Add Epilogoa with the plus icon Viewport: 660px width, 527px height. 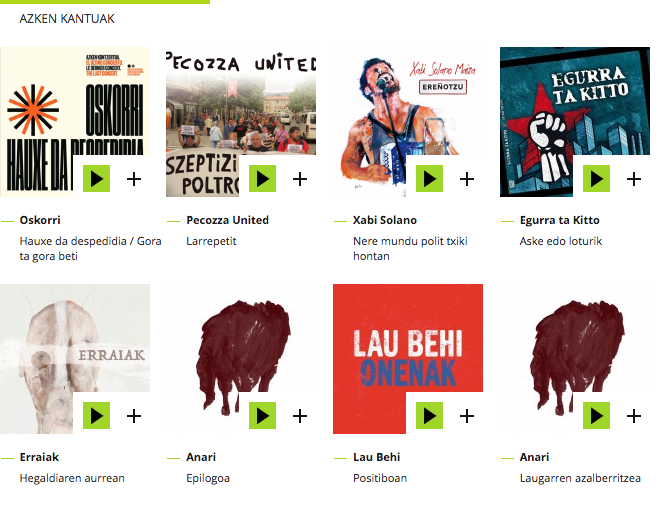(x=300, y=416)
